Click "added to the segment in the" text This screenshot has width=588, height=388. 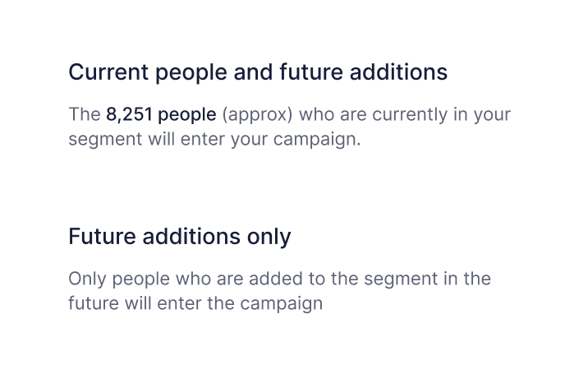[x=384, y=278]
